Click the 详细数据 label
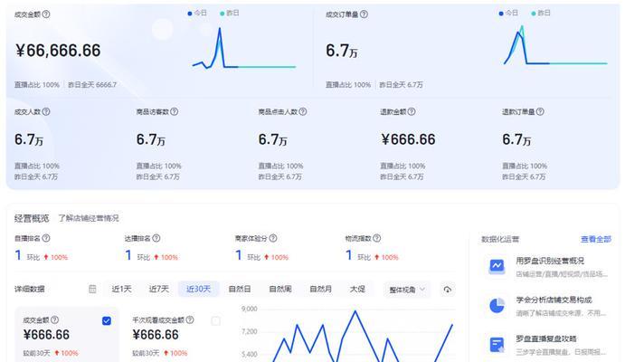This screenshot has width=644, height=362. 29,290
